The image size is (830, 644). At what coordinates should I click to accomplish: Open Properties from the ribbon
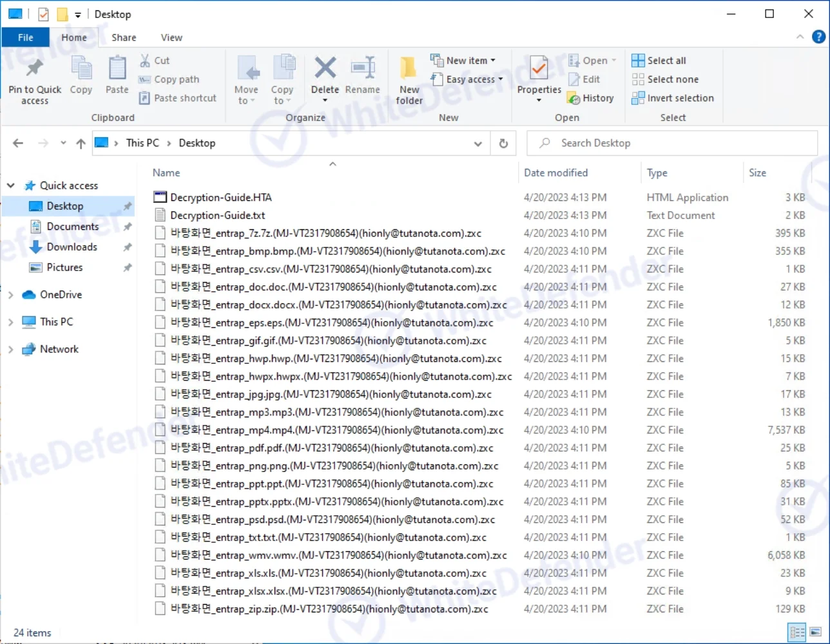539,70
